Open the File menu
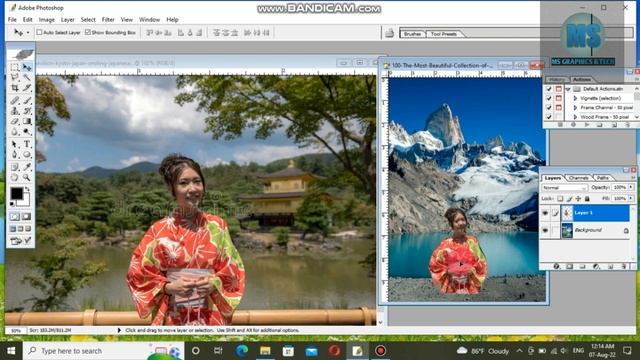This screenshot has height=360, width=640. (x=12, y=20)
